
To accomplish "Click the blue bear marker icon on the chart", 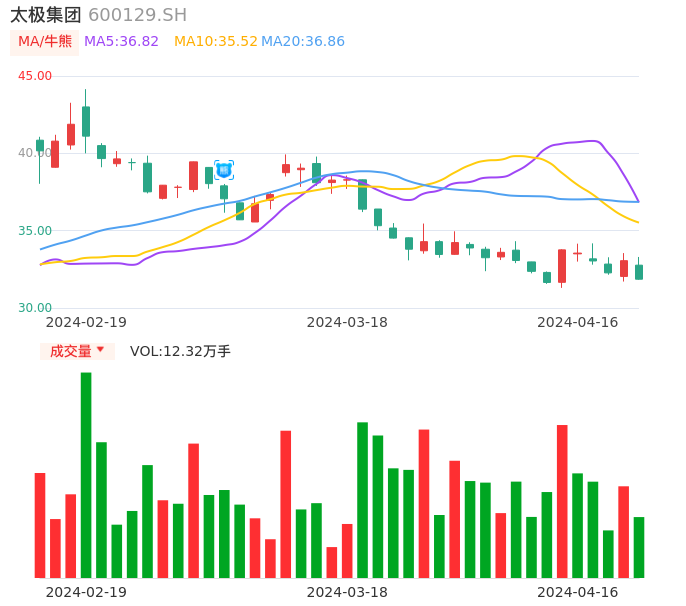I will click(x=224, y=170).
